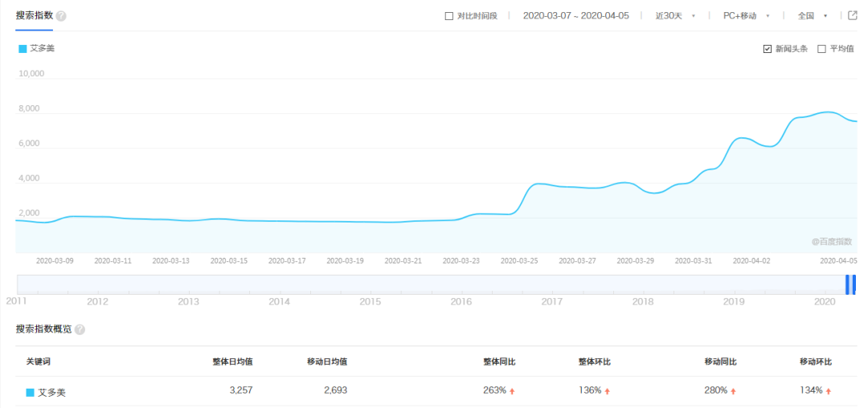Click the 10,000 y-axis label
868x408 pixels.
31,74
